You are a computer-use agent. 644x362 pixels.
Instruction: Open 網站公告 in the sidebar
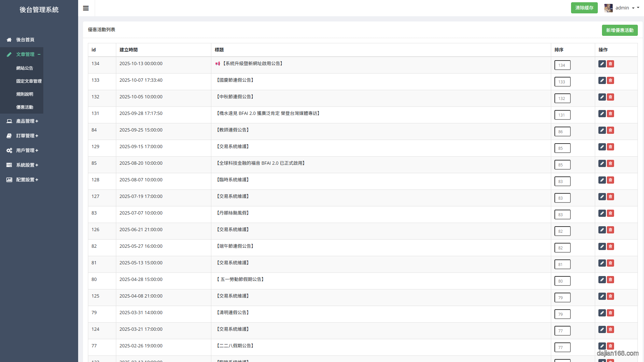pyautogui.click(x=25, y=68)
